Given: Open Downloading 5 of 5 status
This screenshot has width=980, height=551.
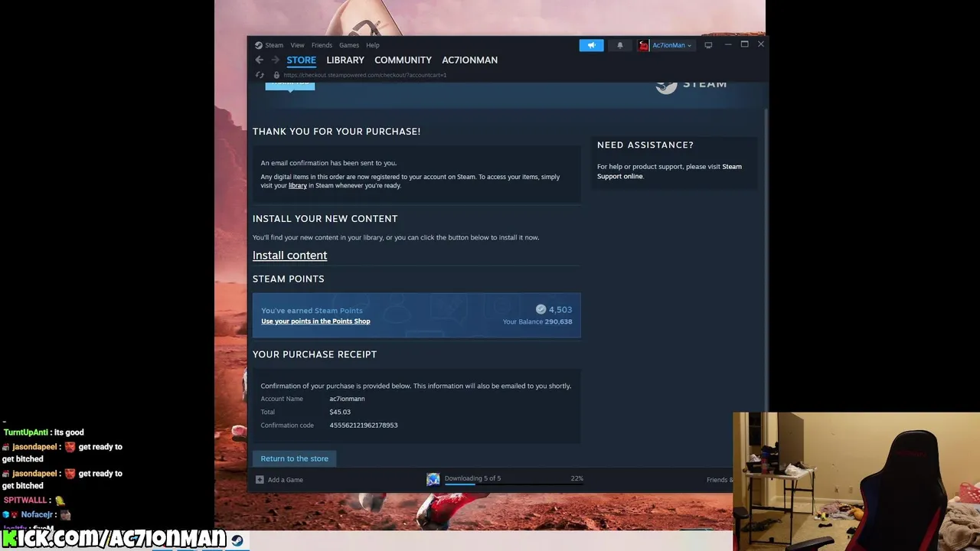Looking at the screenshot, I should point(472,478).
